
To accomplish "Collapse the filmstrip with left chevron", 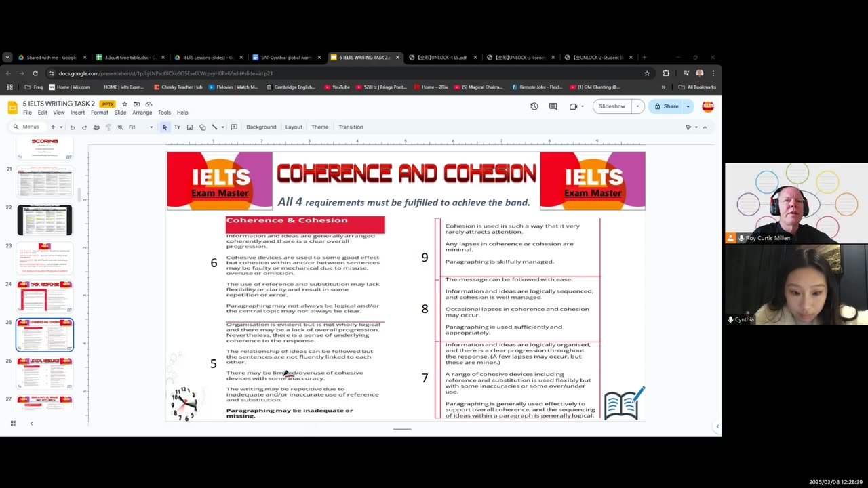I will [31, 424].
